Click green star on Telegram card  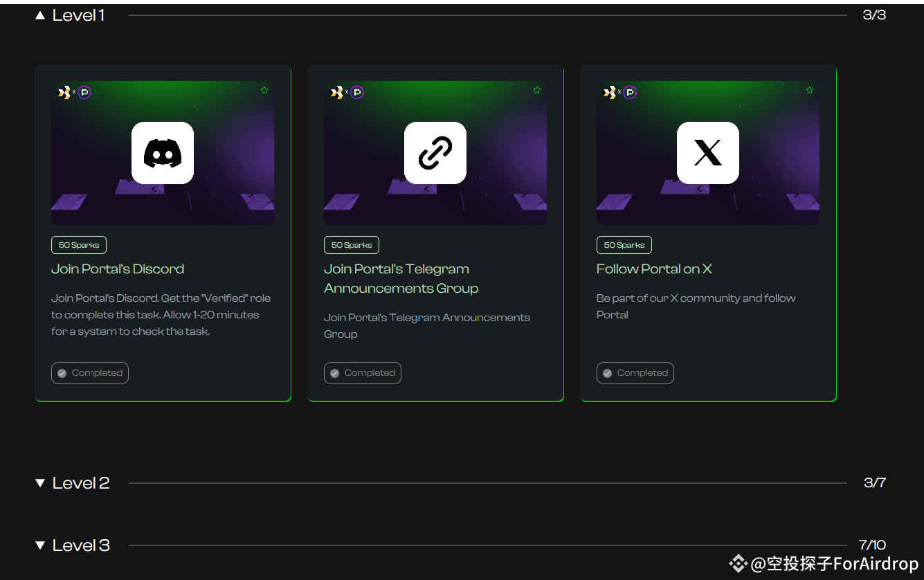tap(537, 90)
